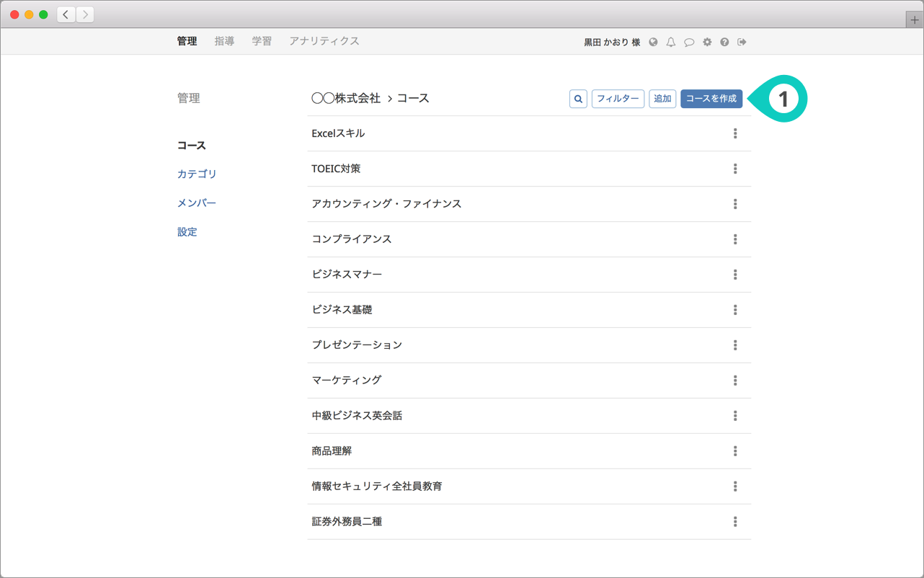Open a new tab with the plus button
The height and width of the screenshot is (578, 924).
(x=915, y=20)
